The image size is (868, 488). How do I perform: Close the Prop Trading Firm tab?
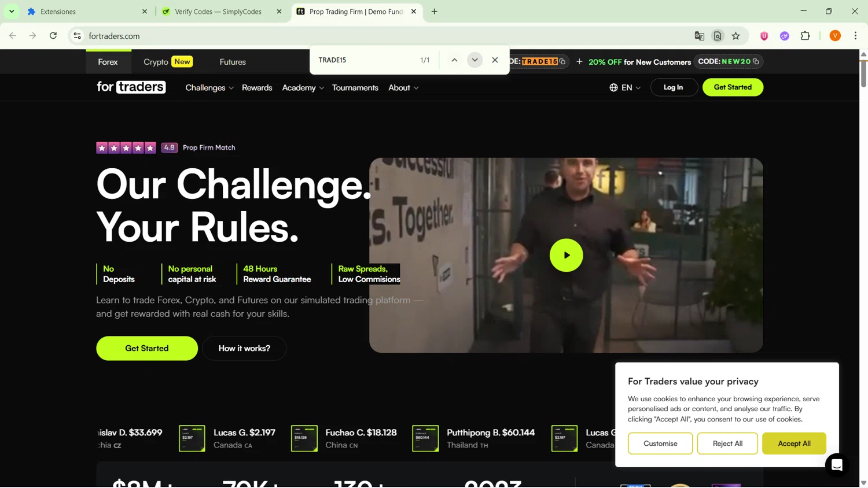click(x=414, y=12)
